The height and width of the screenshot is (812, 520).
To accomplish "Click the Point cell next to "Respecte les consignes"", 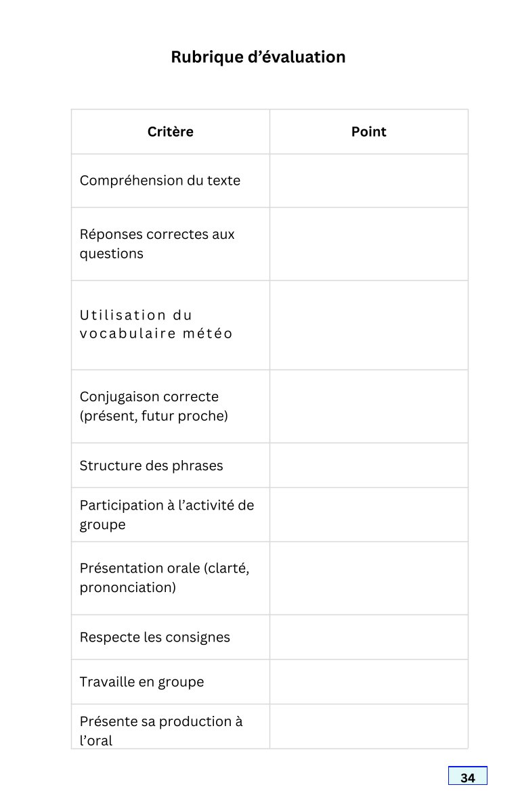I will click(368, 637).
